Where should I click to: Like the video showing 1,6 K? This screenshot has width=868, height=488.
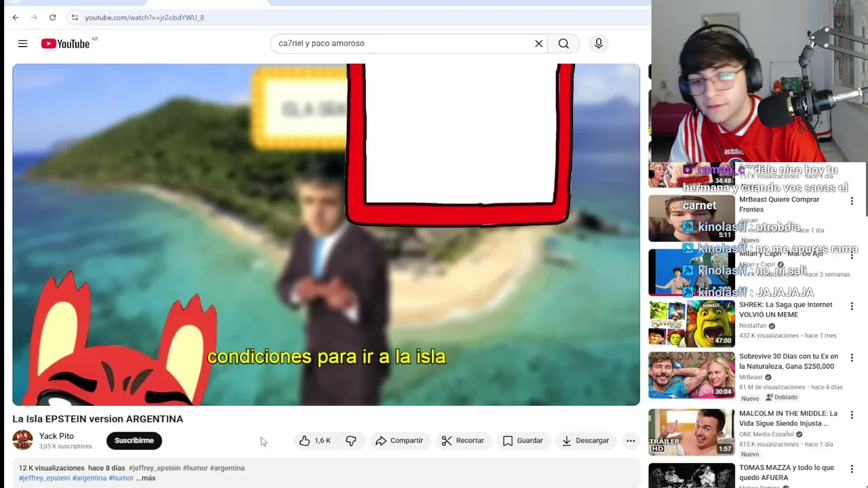click(315, 441)
